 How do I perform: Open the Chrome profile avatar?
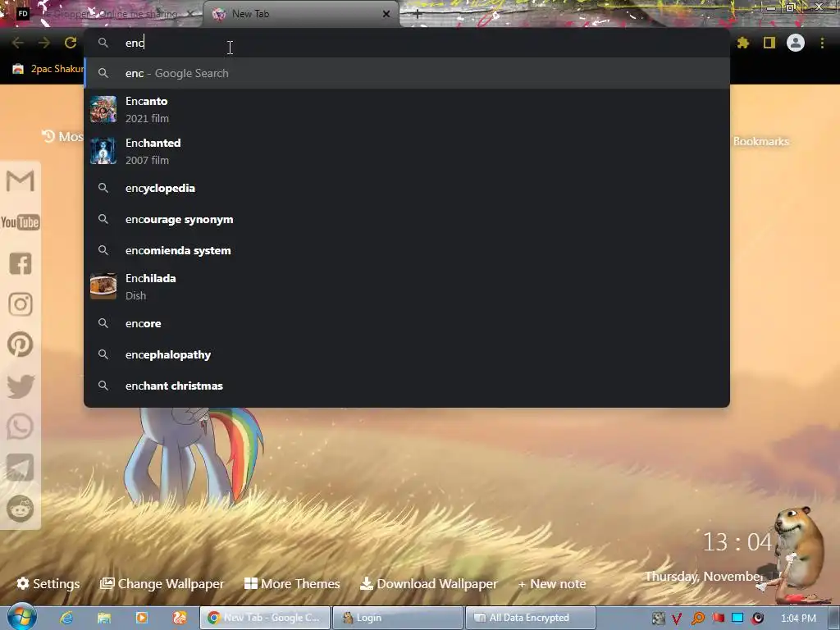[796, 43]
